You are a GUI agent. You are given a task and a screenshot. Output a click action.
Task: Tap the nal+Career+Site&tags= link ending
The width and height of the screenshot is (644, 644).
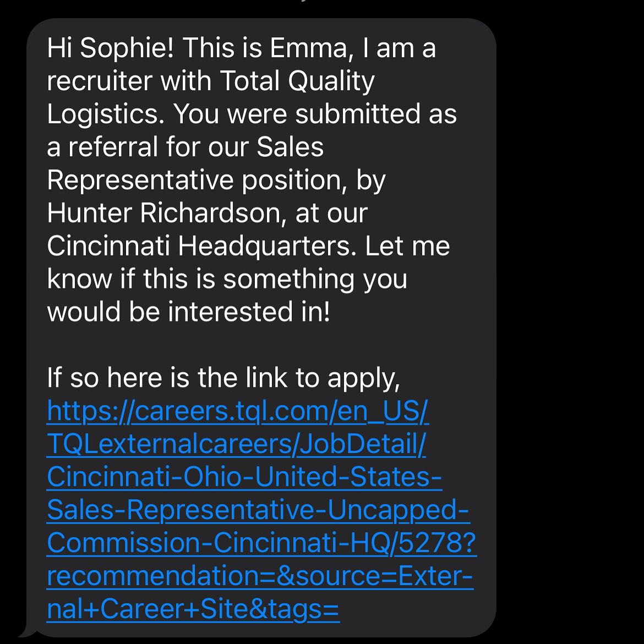pyautogui.click(x=193, y=609)
